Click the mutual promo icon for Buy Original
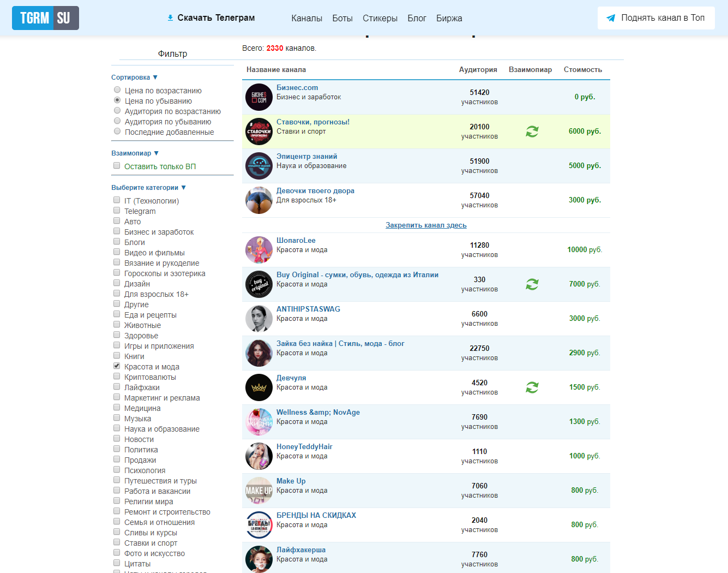 pos(532,284)
